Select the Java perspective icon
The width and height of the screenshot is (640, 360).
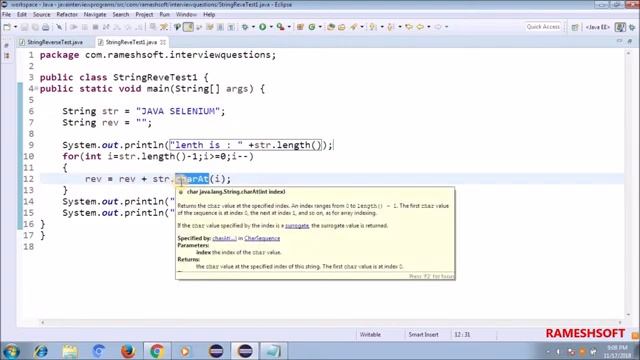coord(620,27)
